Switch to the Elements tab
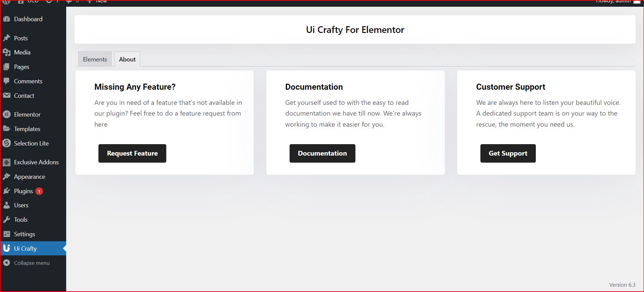This screenshot has width=644, height=292. pos(95,59)
